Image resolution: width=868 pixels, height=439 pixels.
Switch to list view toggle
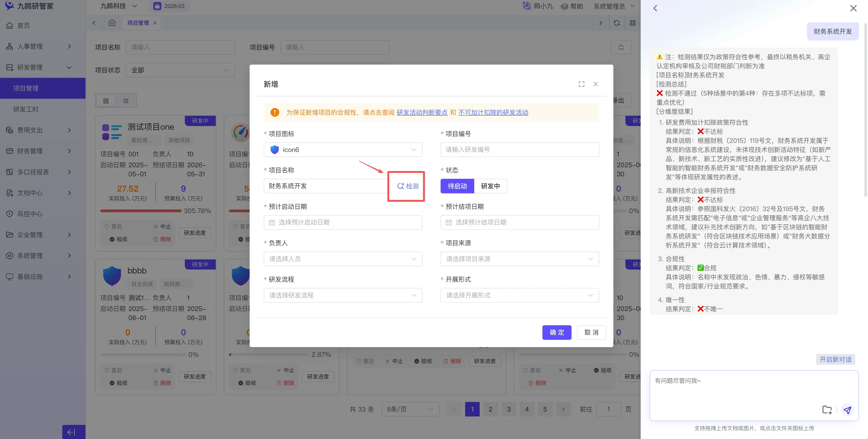pyautogui.click(x=126, y=101)
